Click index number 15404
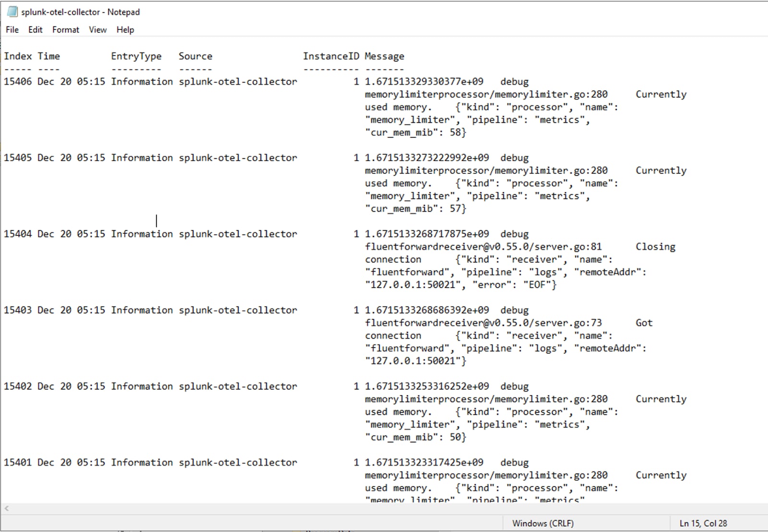This screenshot has height=532, width=768. click(18, 234)
